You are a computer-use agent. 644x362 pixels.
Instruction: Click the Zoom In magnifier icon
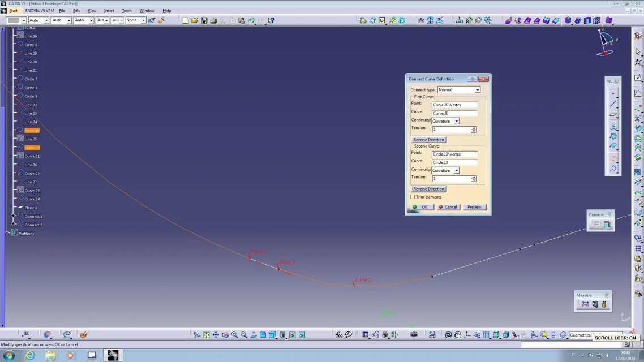coord(234,335)
